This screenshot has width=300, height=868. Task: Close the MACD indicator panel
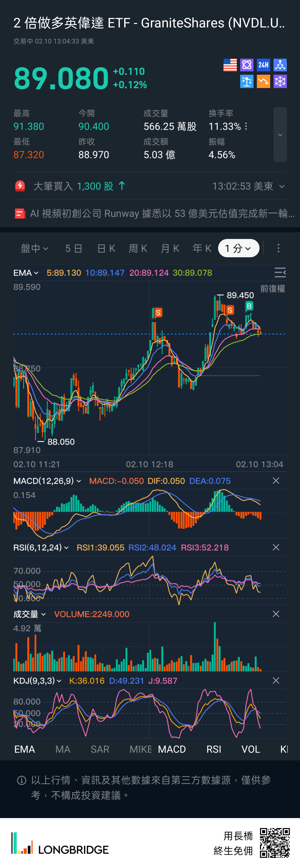(x=276, y=481)
